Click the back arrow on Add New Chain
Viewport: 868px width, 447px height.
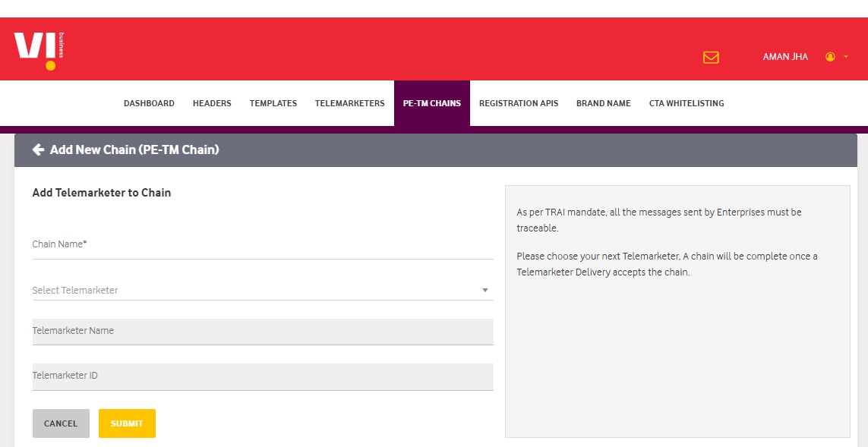[38, 150]
